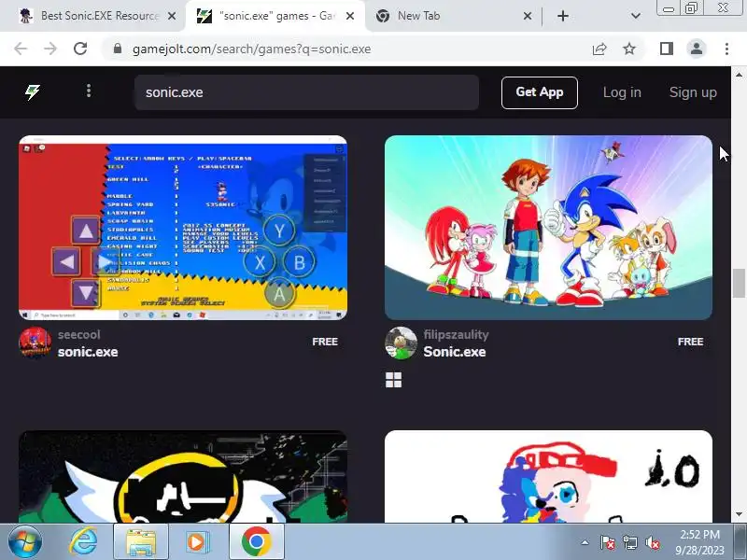Open the network status tray icon
This screenshot has height=560, width=747.
(x=629, y=542)
